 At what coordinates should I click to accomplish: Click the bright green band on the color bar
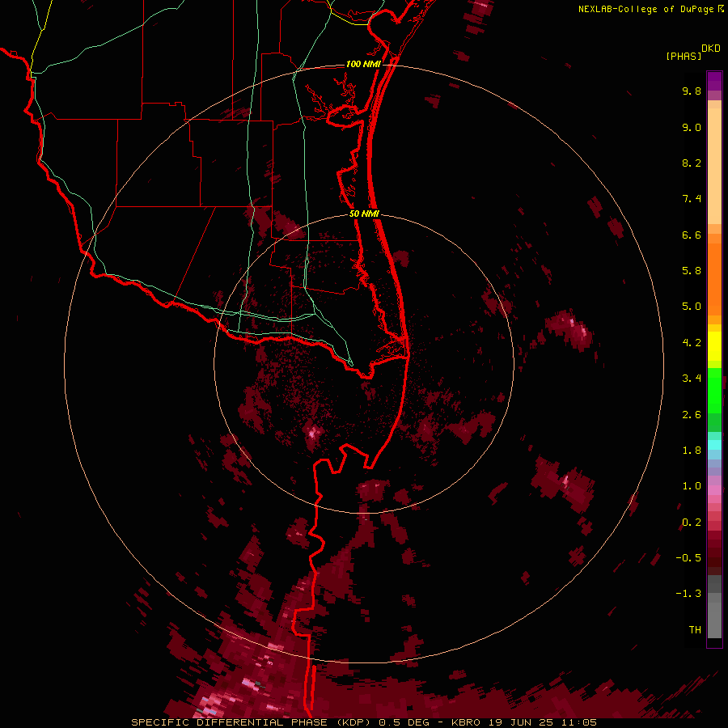coord(714,390)
